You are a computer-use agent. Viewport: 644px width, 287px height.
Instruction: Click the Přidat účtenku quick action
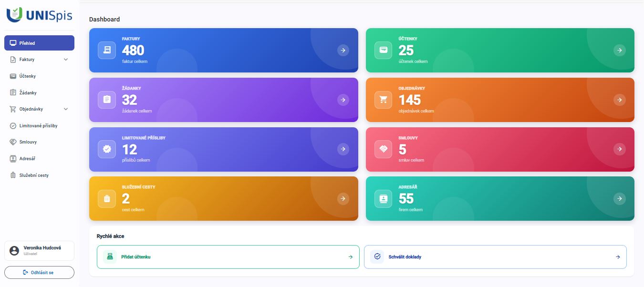[x=228, y=257]
